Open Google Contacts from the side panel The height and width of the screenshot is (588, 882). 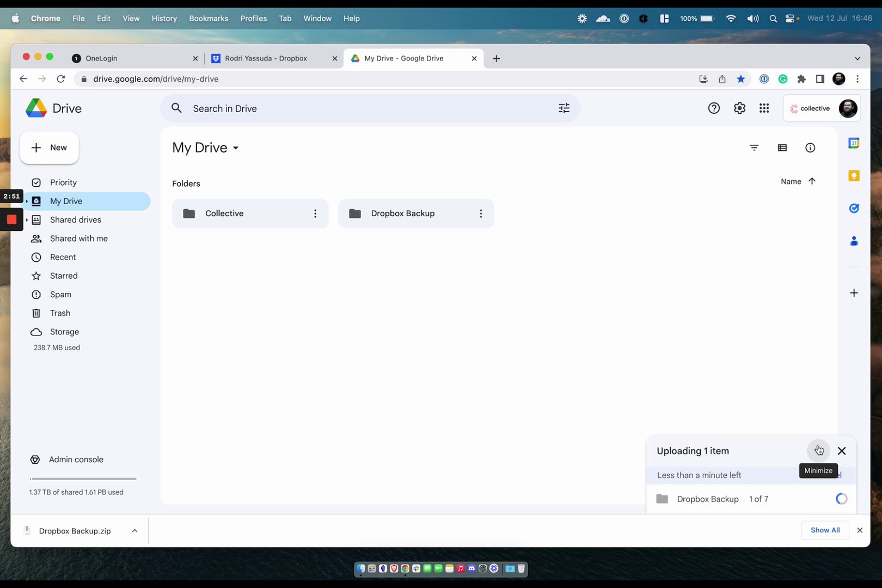coord(854,241)
